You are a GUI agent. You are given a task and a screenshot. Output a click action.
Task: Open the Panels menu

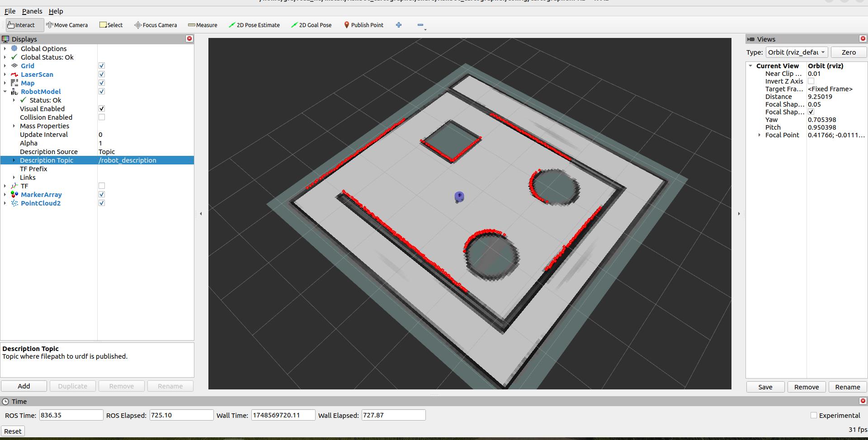pos(32,11)
